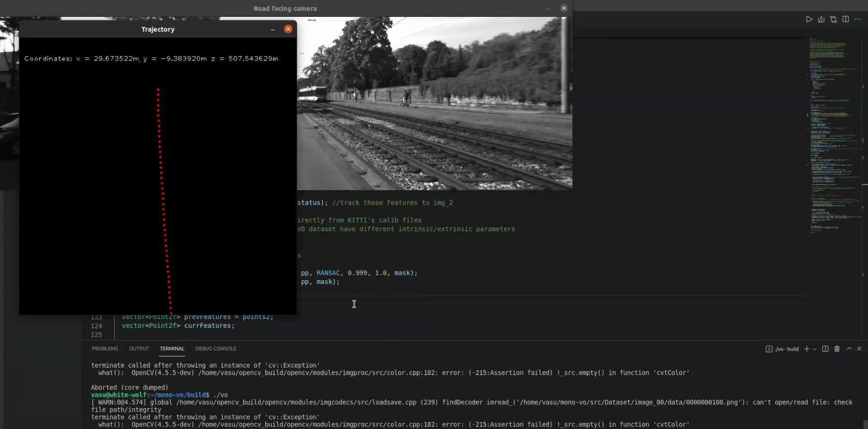This screenshot has width=868, height=429.
Task: Run the code with the play icon
Action: tap(809, 19)
